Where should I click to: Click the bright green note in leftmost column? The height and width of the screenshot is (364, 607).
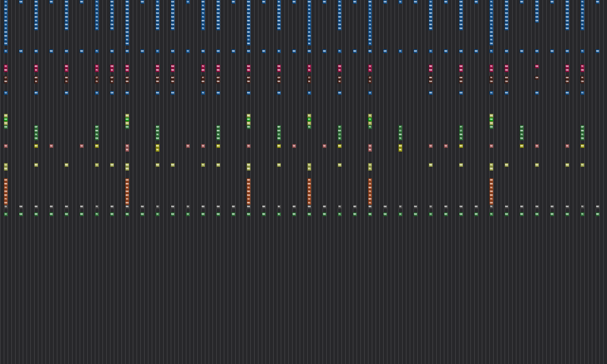coord(6,119)
